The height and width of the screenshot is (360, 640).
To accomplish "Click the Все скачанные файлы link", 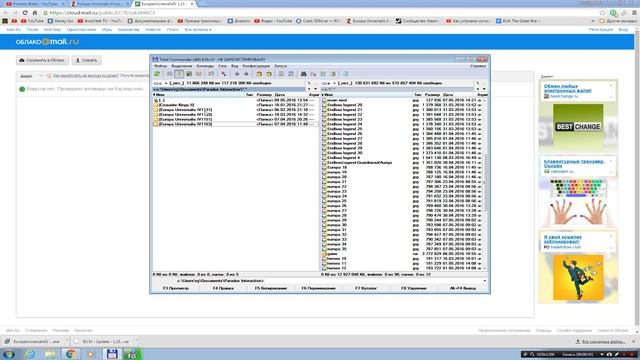I will point(602,341).
